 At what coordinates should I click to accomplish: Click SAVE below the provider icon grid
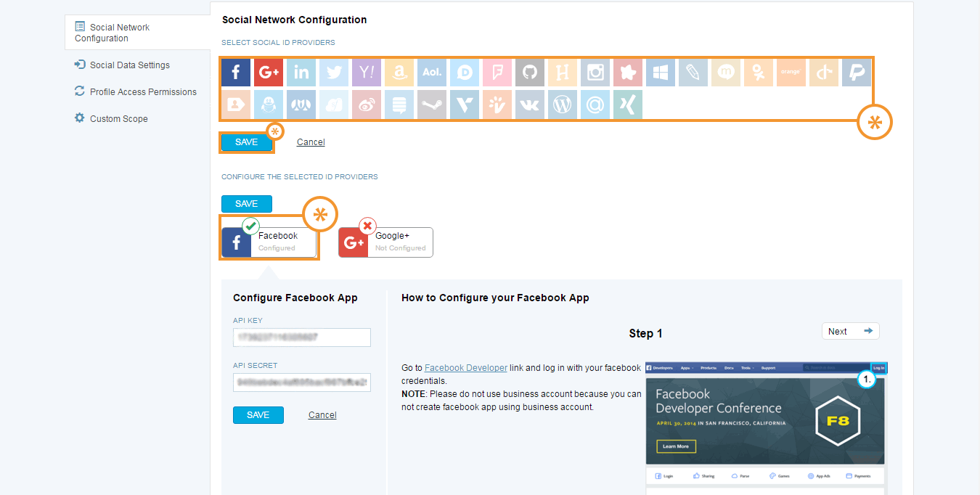(x=247, y=142)
